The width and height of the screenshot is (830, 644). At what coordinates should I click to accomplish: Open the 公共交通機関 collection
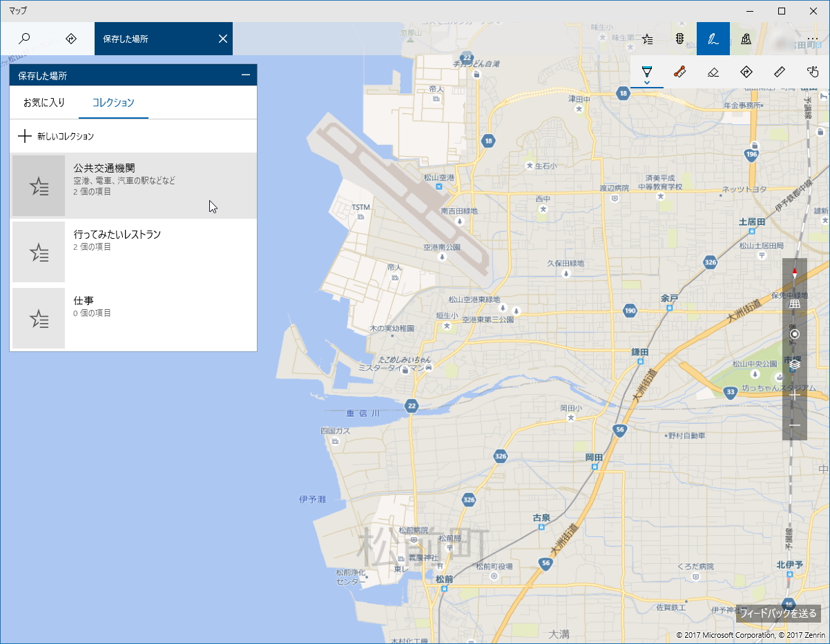133,186
